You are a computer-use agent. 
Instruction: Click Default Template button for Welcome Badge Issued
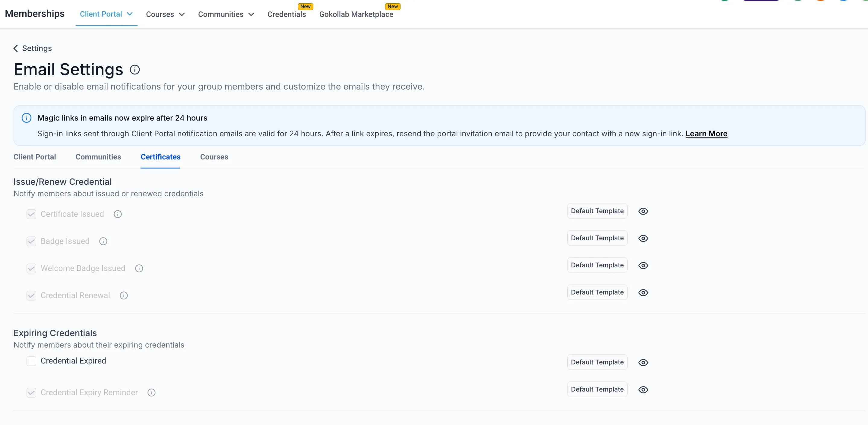[597, 265]
